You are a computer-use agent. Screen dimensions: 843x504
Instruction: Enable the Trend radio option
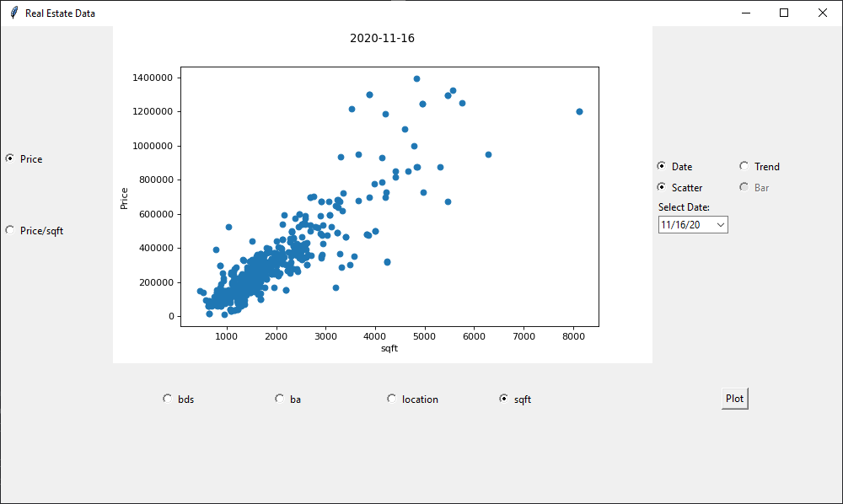(744, 166)
